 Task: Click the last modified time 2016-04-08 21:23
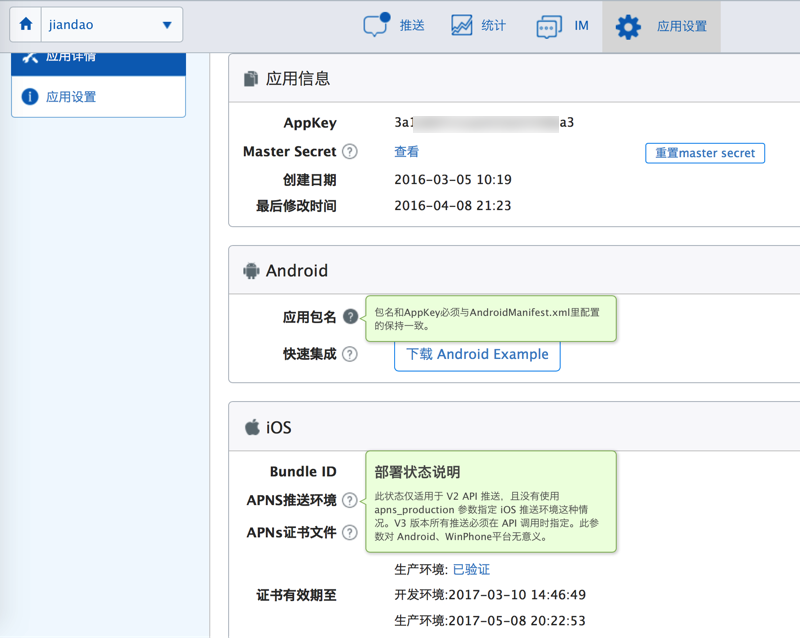453,206
